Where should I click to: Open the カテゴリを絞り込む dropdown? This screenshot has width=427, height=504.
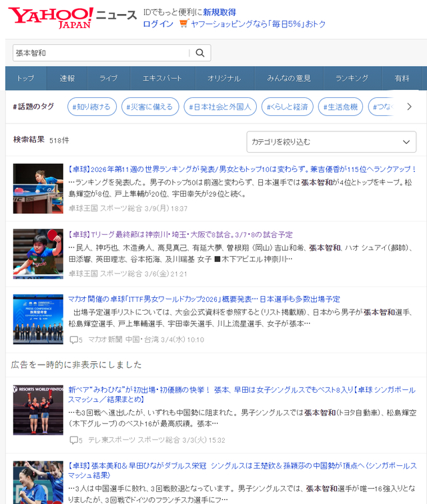pyautogui.click(x=331, y=142)
